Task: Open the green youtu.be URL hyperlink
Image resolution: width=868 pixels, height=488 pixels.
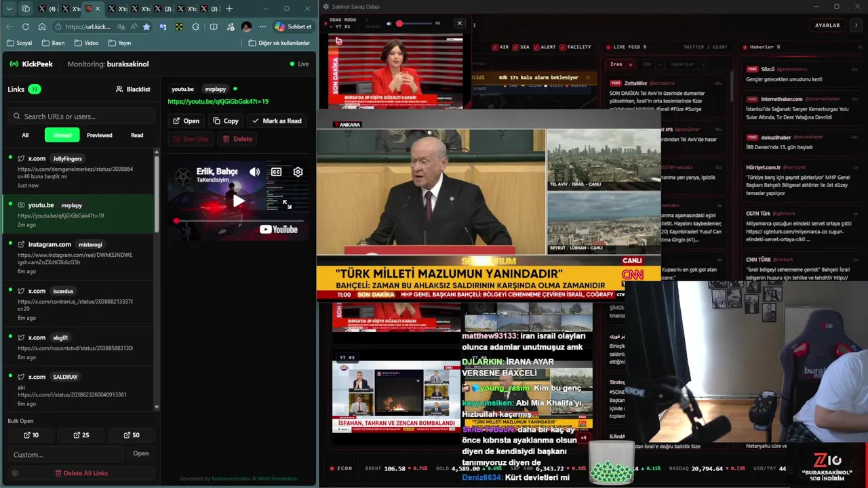Action: click(218, 102)
